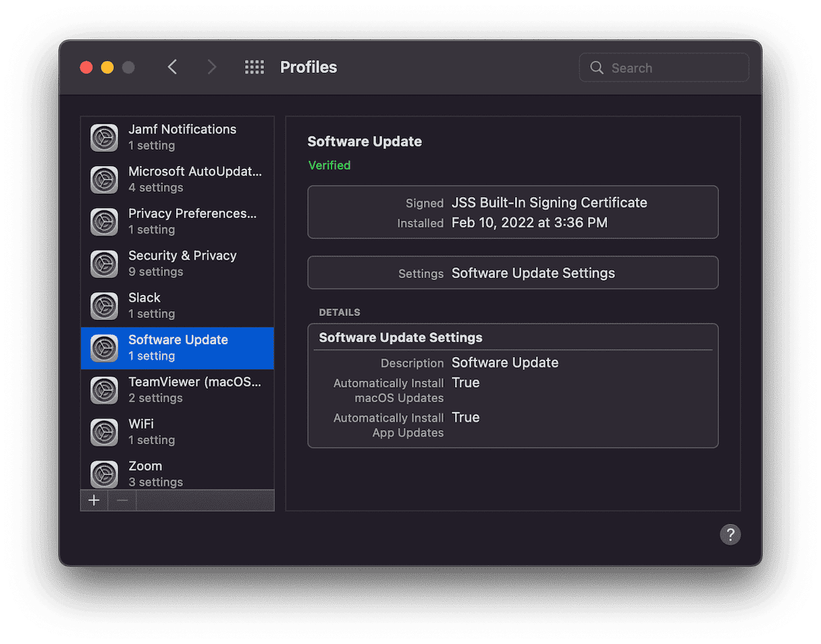Go forward with the right chevron
Viewport: 821px width, 644px height.
click(x=211, y=67)
